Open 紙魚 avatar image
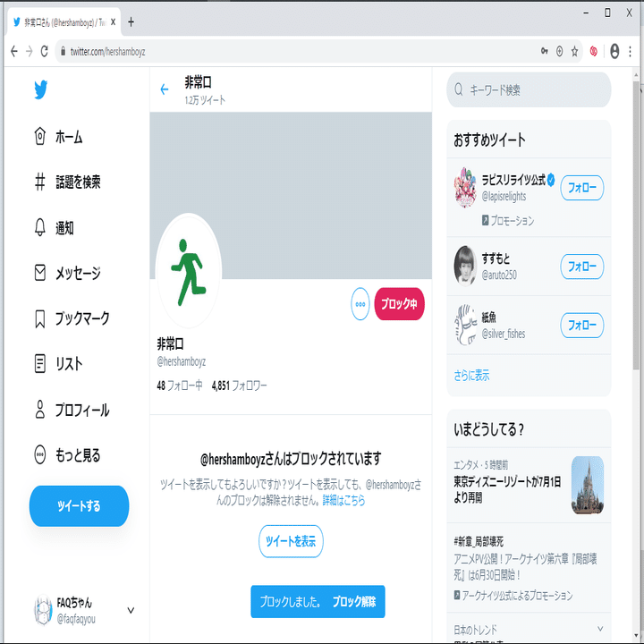Screen dimensions: 644x644 (465, 325)
